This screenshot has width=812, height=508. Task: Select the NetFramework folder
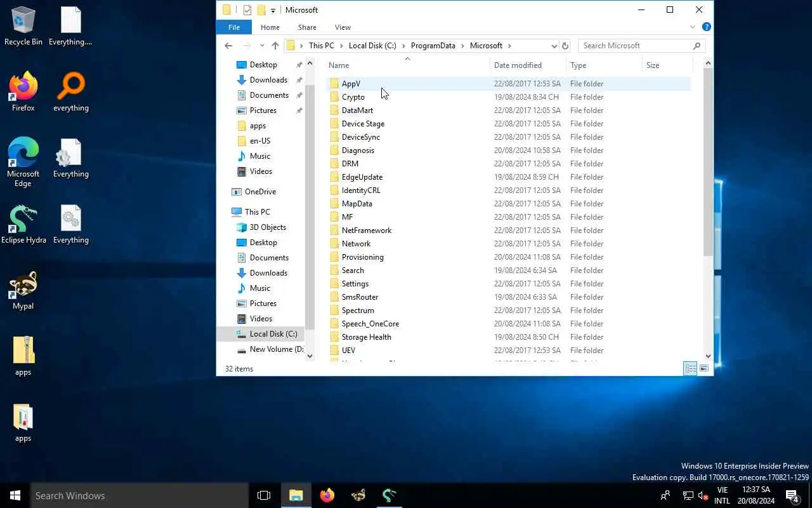point(366,231)
